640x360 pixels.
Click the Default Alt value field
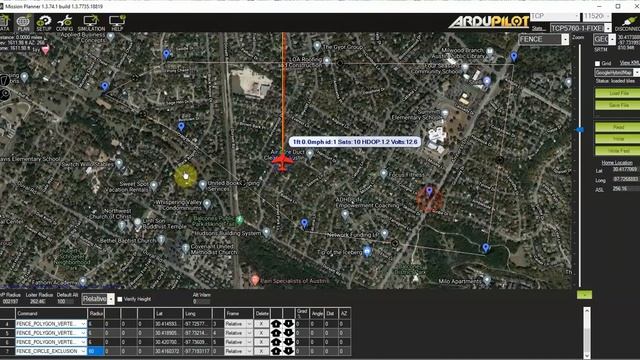click(65, 302)
